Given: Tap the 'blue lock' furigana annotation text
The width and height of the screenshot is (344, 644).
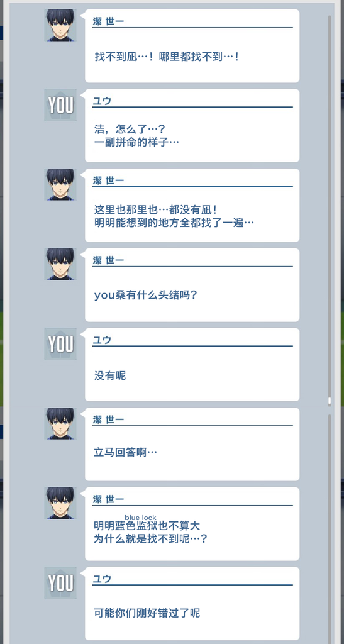Looking at the screenshot, I should (140, 518).
